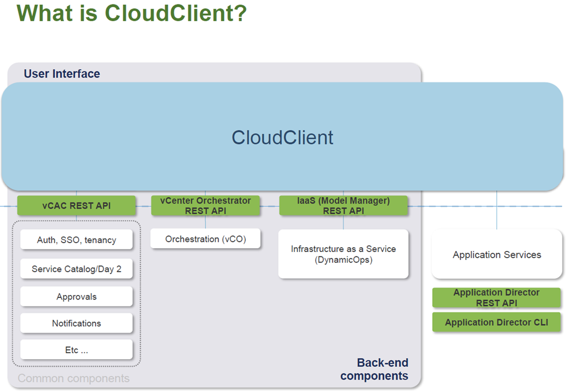Click the connector line below vCenter Orchestrator block
The width and height of the screenshot is (571, 392).
[x=205, y=222]
